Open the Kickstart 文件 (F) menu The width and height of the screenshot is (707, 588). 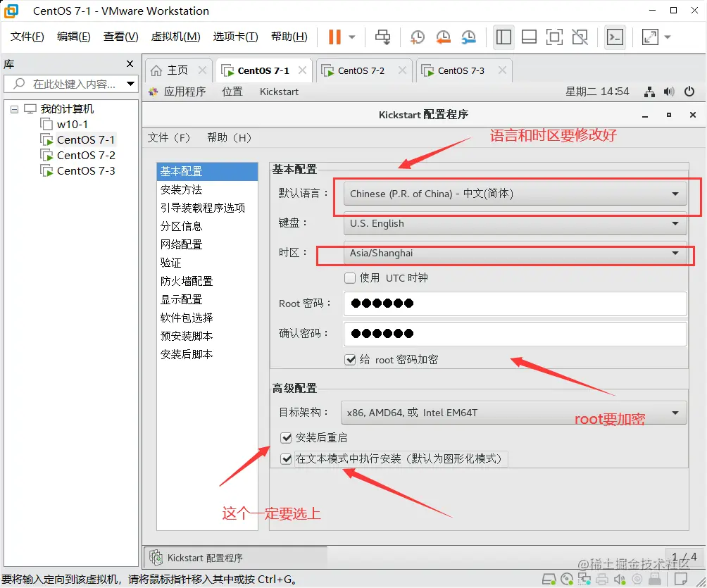[169, 137]
